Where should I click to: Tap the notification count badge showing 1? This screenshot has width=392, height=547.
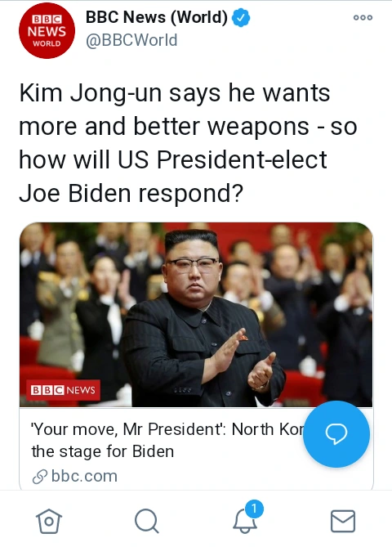click(x=254, y=509)
